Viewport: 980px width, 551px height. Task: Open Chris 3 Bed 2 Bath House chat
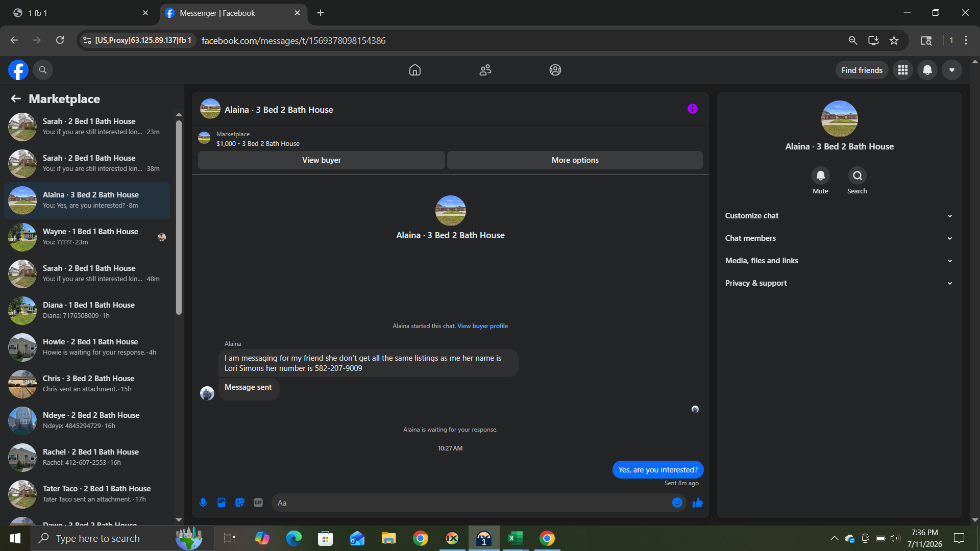pyautogui.click(x=87, y=384)
